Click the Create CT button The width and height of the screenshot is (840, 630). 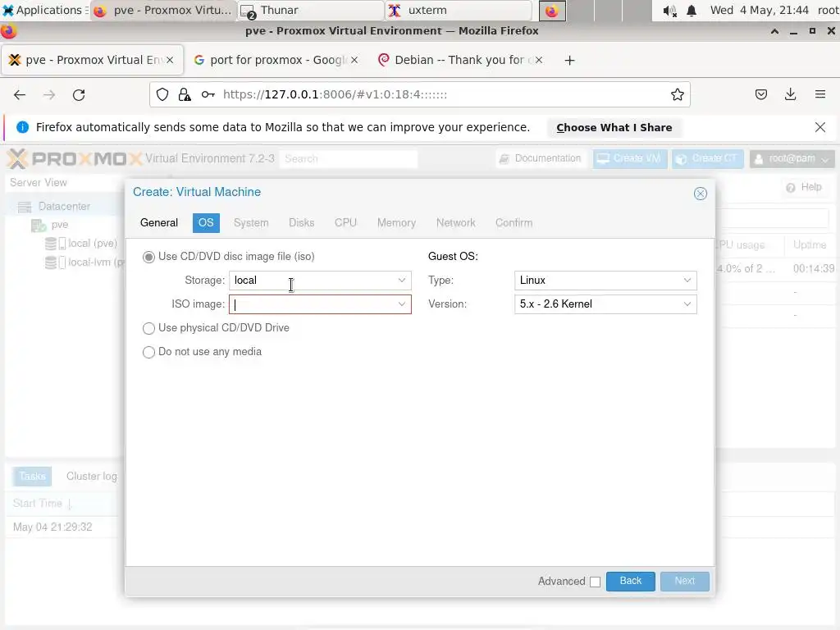(707, 158)
